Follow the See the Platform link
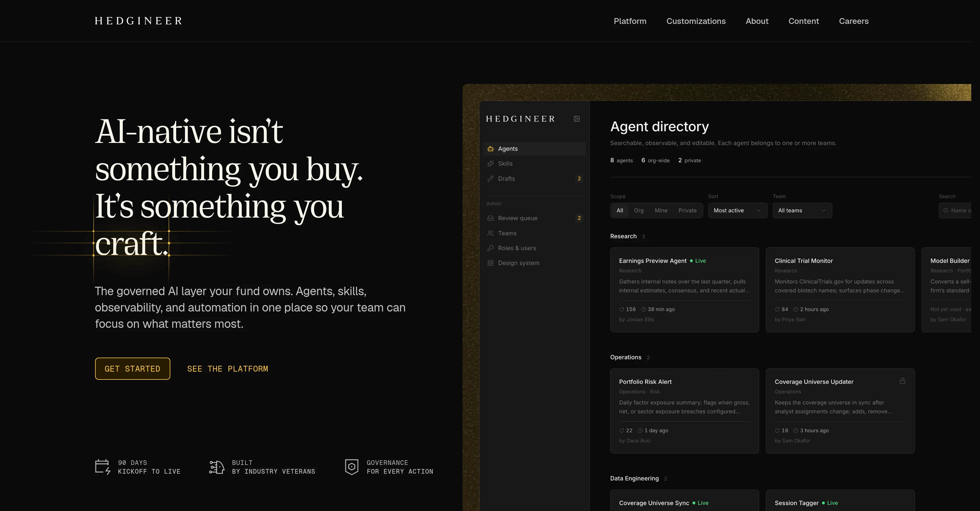Screen dimensions: 980x511 click(228, 369)
